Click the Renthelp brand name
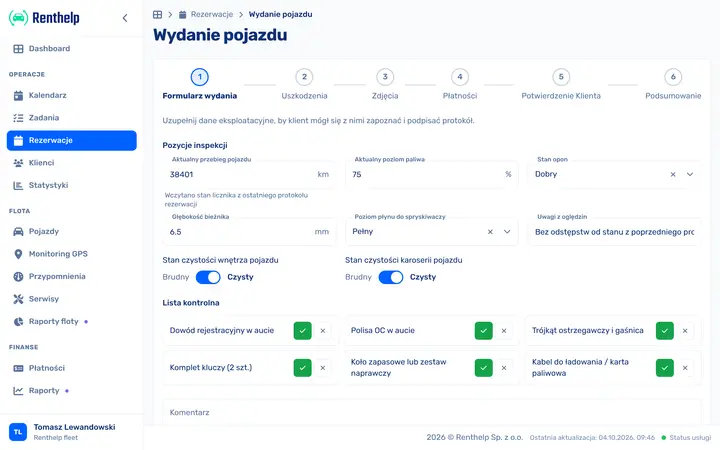Screen dimensions: 720x450 point(56,18)
